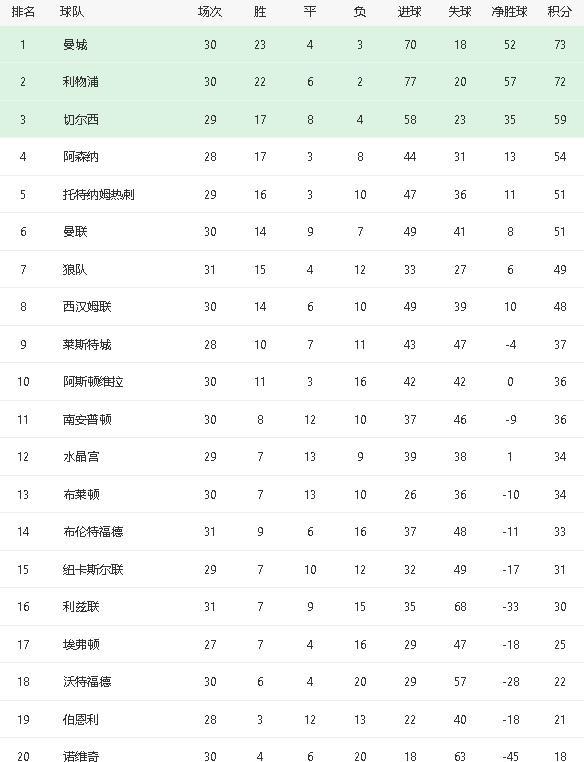
Task: Open the 西汉姆联 team link
Action: point(87,306)
